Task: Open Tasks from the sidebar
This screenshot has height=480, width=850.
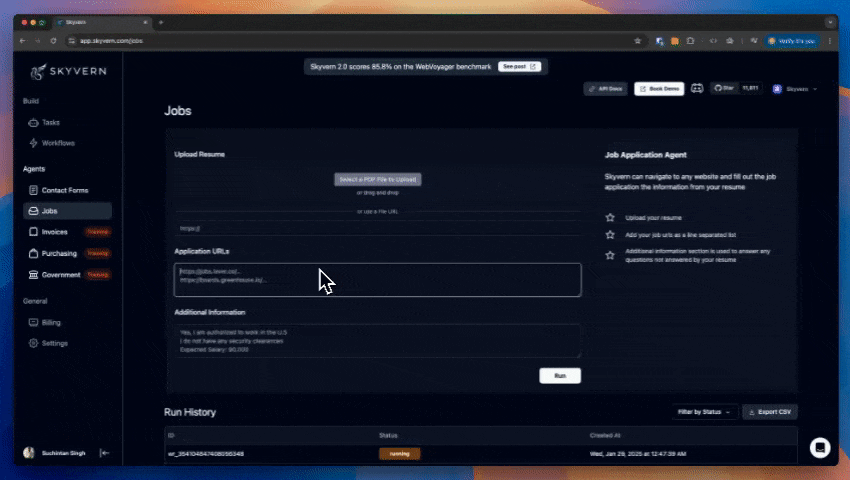Action: [50, 122]
